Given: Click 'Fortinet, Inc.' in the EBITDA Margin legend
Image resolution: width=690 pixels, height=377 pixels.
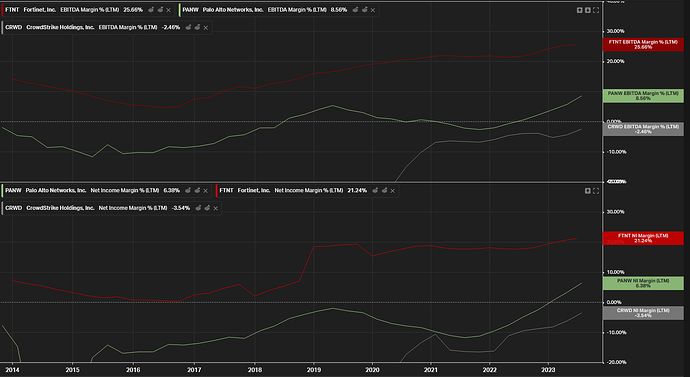Looking at the screenshot, I should (x=40, y=10).
